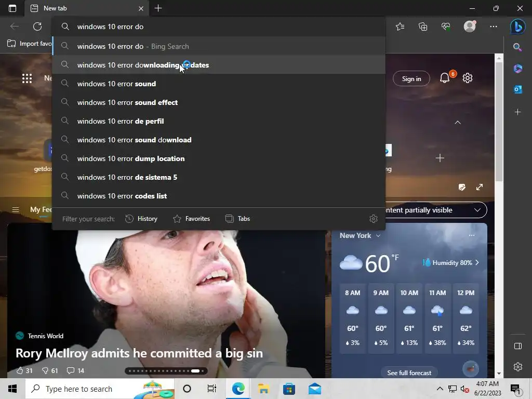Choose suggestion windows 10 error sound effect
Image resolution: width=532 pixels, height=399 pixels.
219,102
